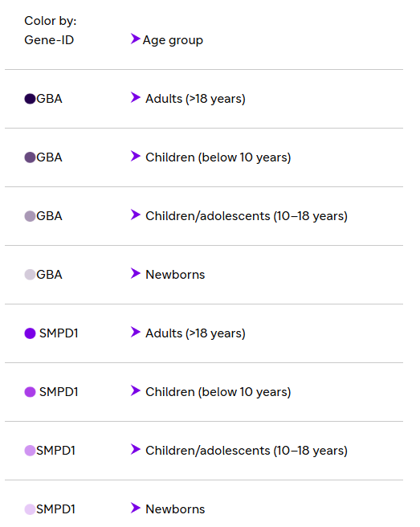Click the dark purple GBA Adults color dot
This screenshot has width=420, height=527.
pos(30,99)
